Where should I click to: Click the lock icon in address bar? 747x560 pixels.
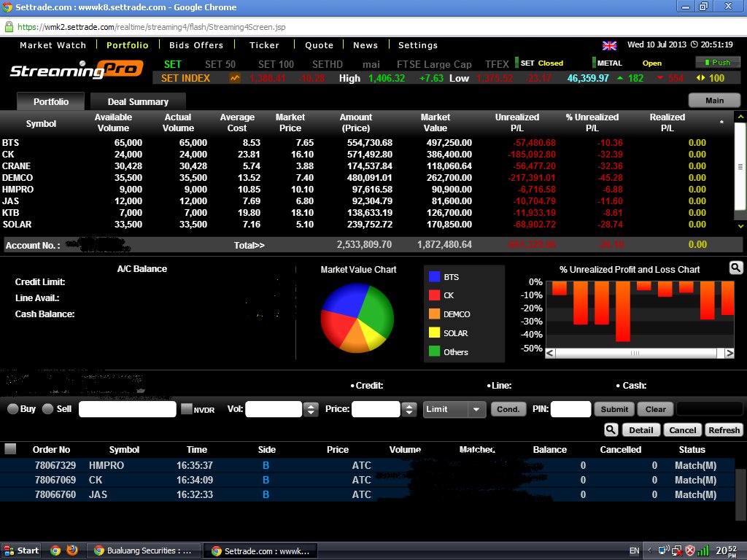point(9,27)
